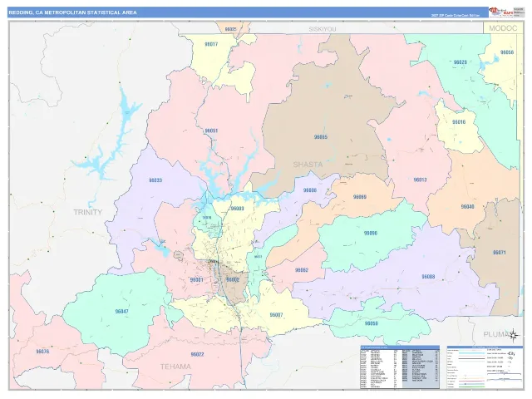Viewport: 532px width, 399px height.
Task: Click the publisher logo beside the title bar
Action: coord(500,12)
